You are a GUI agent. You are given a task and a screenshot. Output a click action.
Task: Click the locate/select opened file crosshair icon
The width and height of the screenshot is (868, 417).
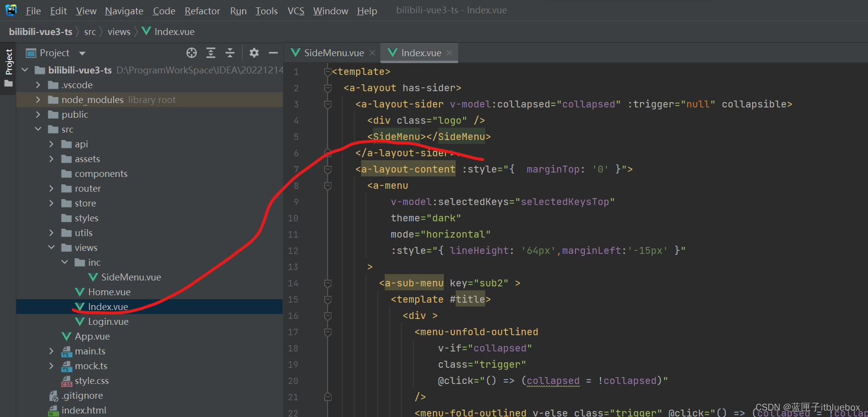[x=192, y=53]
